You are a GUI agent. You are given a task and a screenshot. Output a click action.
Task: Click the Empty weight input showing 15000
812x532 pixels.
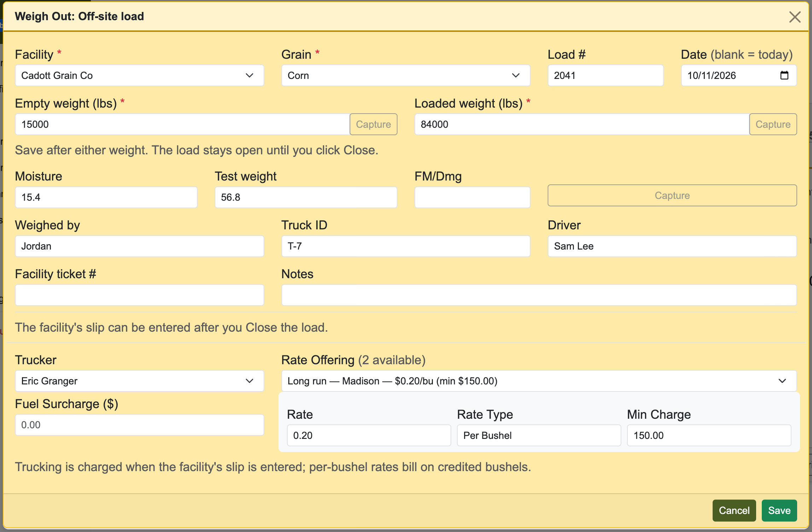pos(182,124)
